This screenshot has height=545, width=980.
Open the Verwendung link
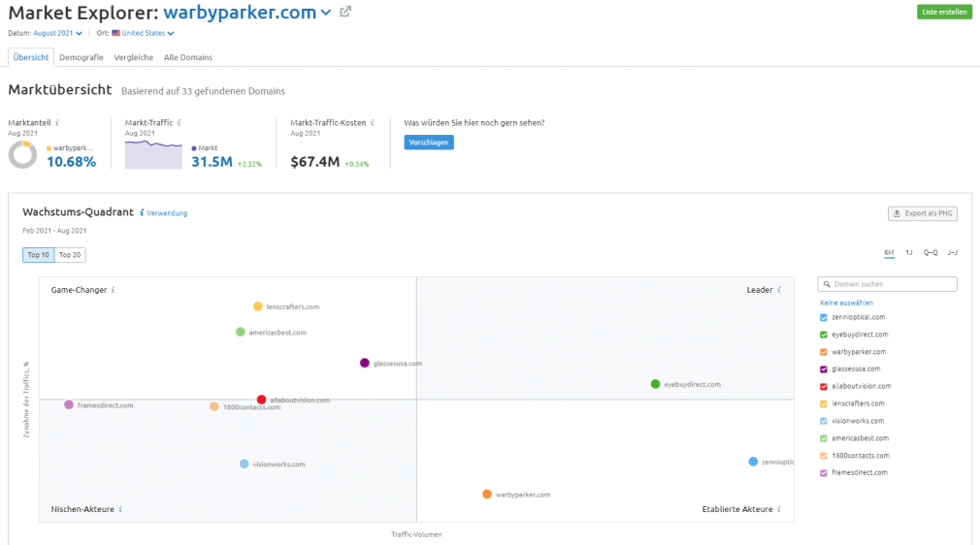point(167,213)
